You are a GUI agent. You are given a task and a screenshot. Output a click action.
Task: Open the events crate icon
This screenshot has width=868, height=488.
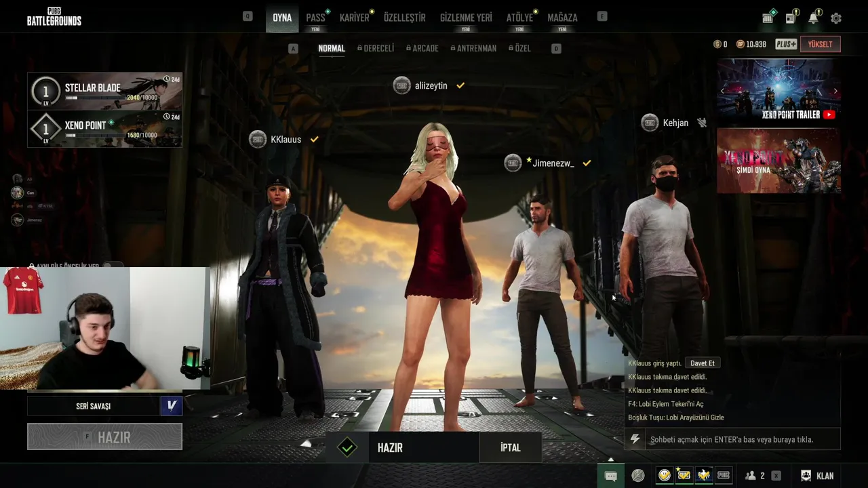[768, 18]
